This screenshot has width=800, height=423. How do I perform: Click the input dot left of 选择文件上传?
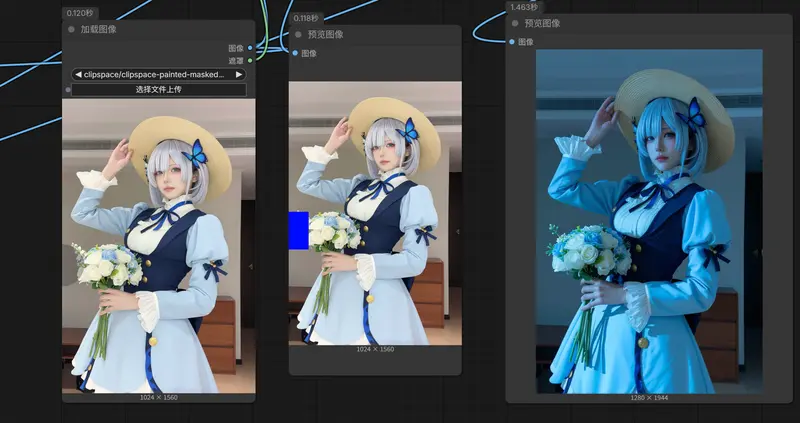(68, 90)
